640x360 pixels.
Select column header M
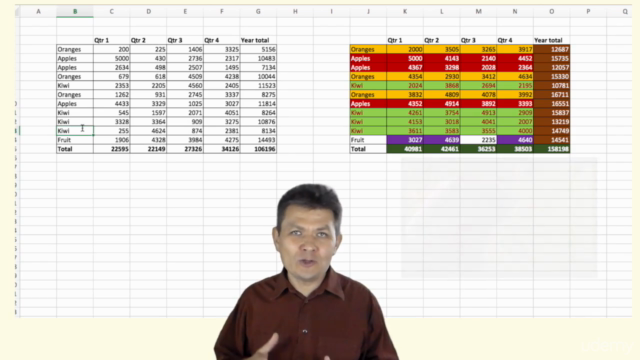coord(478,11)
